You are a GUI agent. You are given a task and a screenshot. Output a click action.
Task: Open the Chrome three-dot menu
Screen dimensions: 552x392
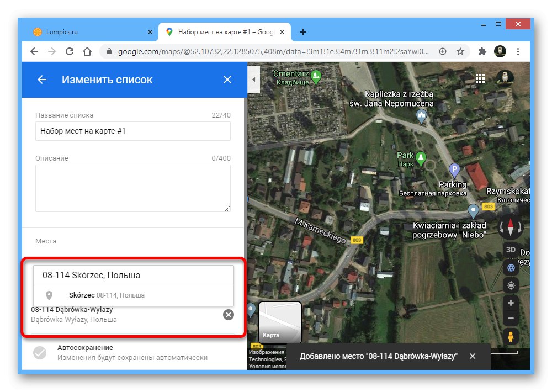click(517, 51)
